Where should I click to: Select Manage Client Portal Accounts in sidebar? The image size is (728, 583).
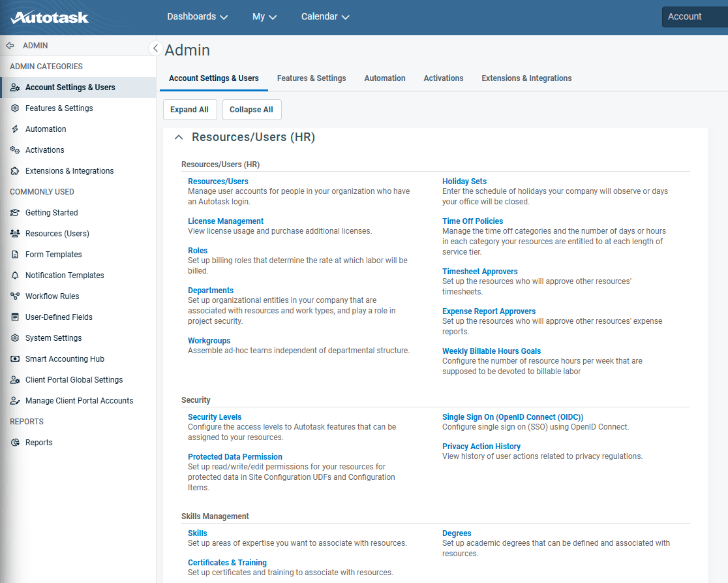click(x=79, y=401)
